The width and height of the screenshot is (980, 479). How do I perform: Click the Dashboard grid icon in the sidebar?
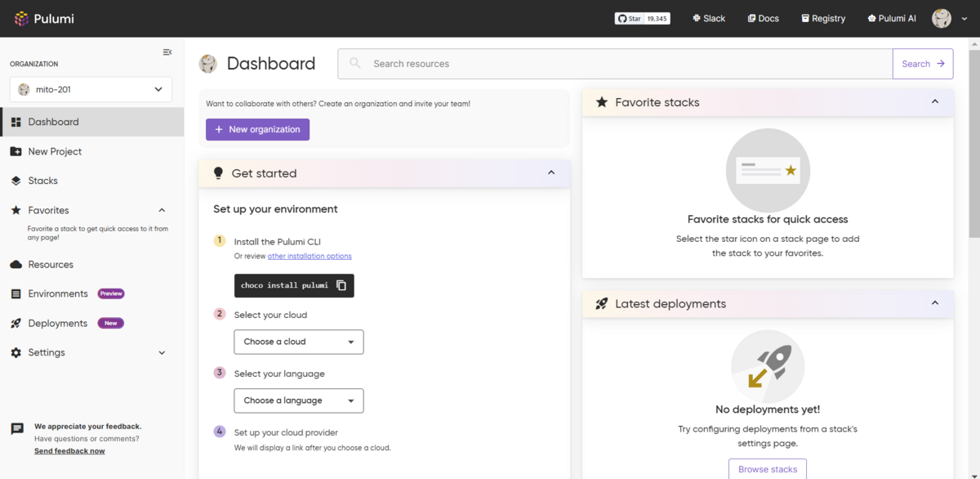click(x=16, y=122)
